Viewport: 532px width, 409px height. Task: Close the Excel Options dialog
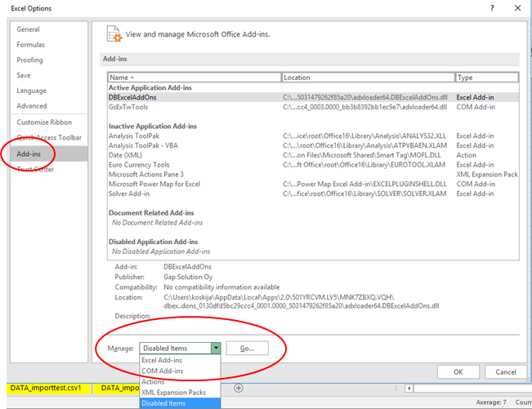pyautogui.click(x=518, y=8)
